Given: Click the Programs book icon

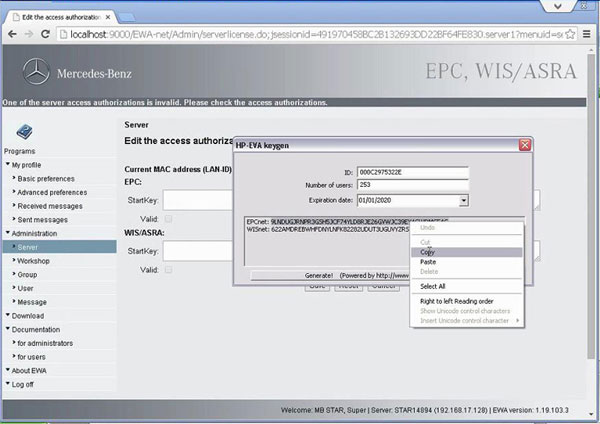Looking at the screenshot, I should [24, 132].
